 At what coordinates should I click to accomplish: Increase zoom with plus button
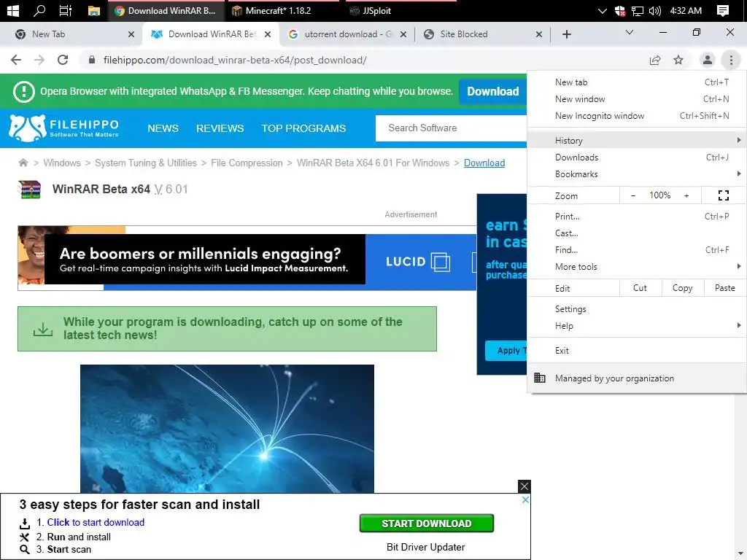pos(686,195)
